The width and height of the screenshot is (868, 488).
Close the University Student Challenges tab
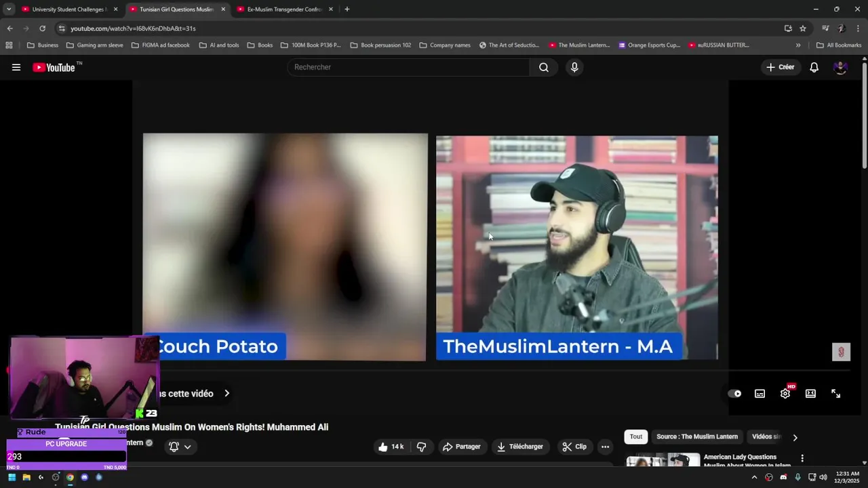coord(115,9)
